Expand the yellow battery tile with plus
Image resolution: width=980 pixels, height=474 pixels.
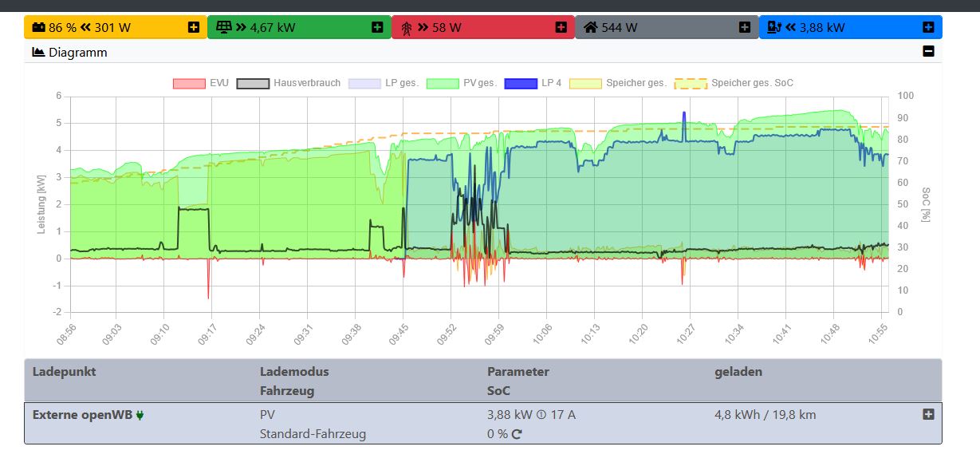[x=194, y=27]
